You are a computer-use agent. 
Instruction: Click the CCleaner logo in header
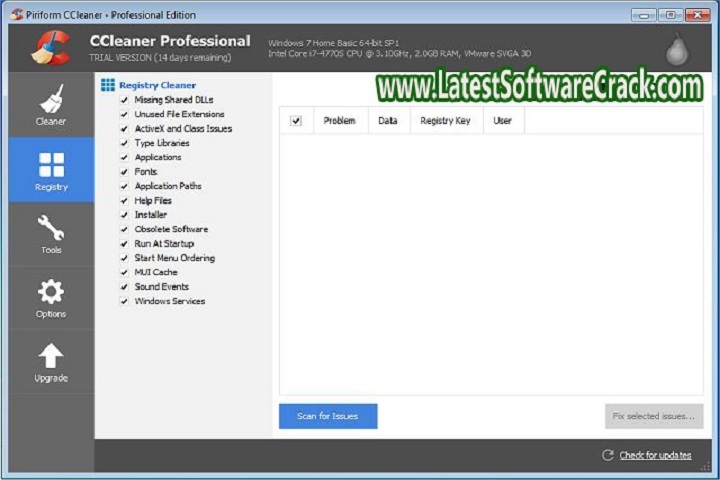click(49, 48)
